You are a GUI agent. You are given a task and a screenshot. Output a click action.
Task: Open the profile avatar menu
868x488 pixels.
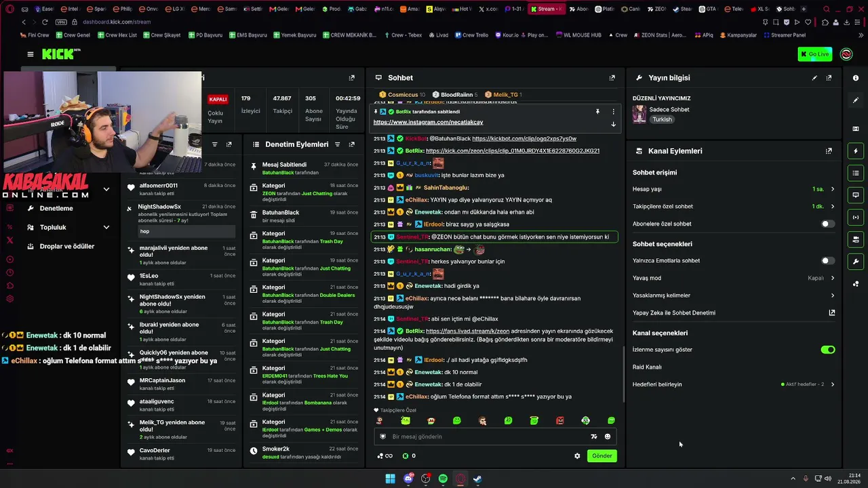click(x=846, y=54)
